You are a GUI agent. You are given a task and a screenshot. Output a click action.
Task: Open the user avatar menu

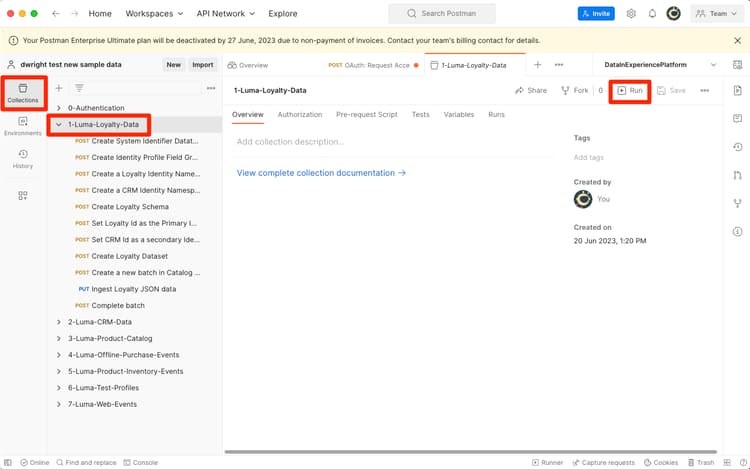pos(673,13)
